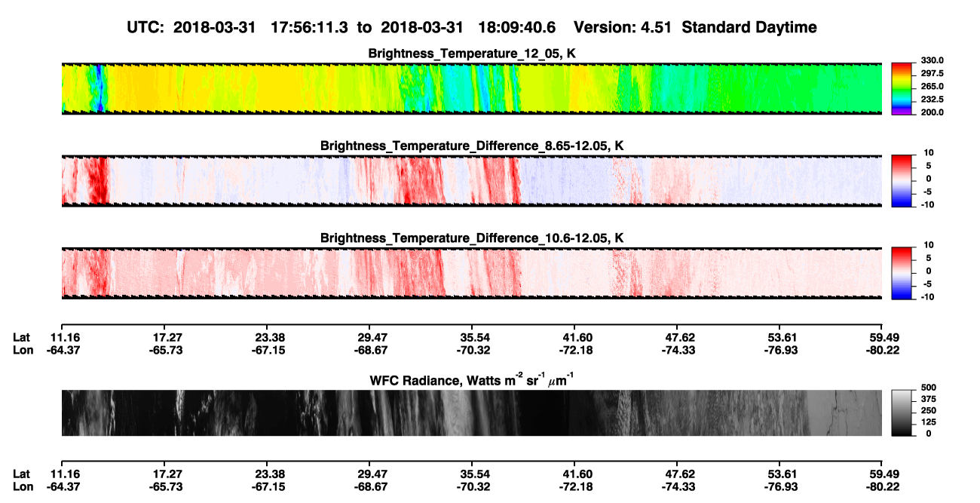Click the 200.0 colorbar label
Image resolution: width=980 pixels, height=503 pixels.
point(933,112)
